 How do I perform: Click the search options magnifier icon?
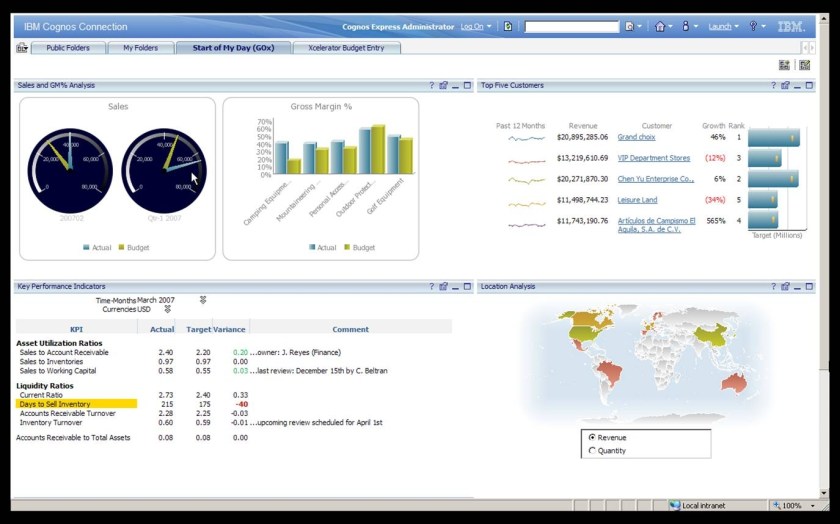629,26
